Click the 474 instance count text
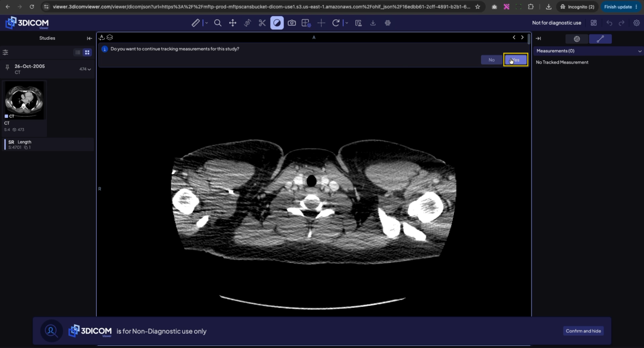 83,69
